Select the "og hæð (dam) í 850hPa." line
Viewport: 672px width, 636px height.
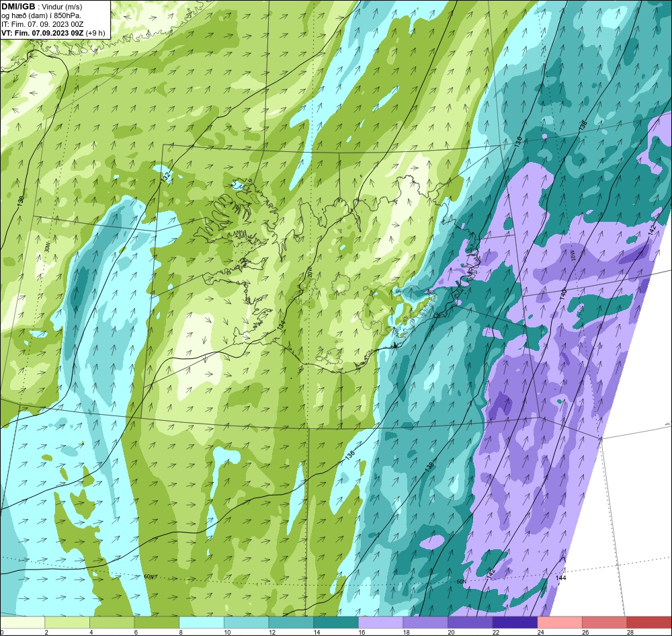point(42,16)
